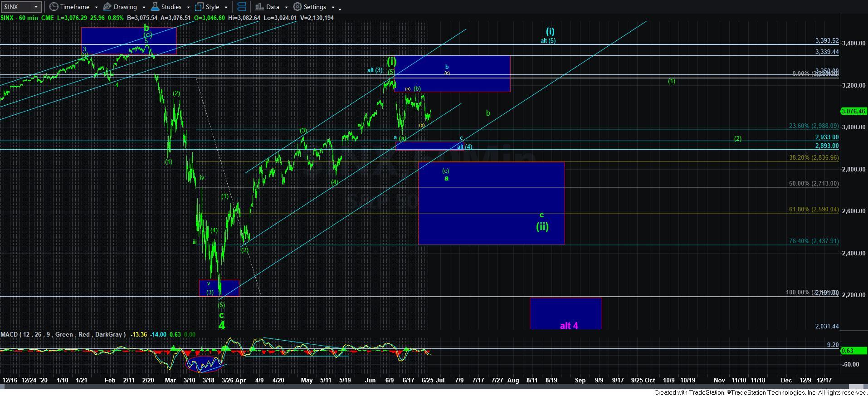Click the large green 4 wave label

(x=221, y=325)
